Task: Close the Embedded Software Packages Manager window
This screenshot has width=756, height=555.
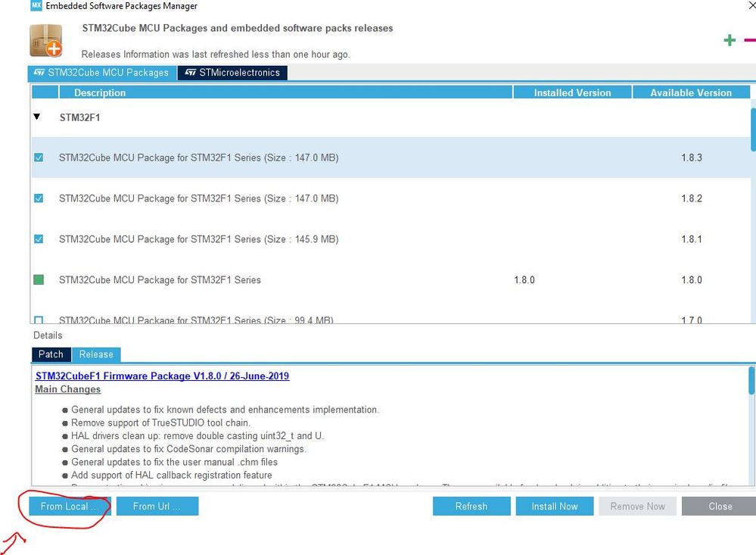Action: point(751,5)
